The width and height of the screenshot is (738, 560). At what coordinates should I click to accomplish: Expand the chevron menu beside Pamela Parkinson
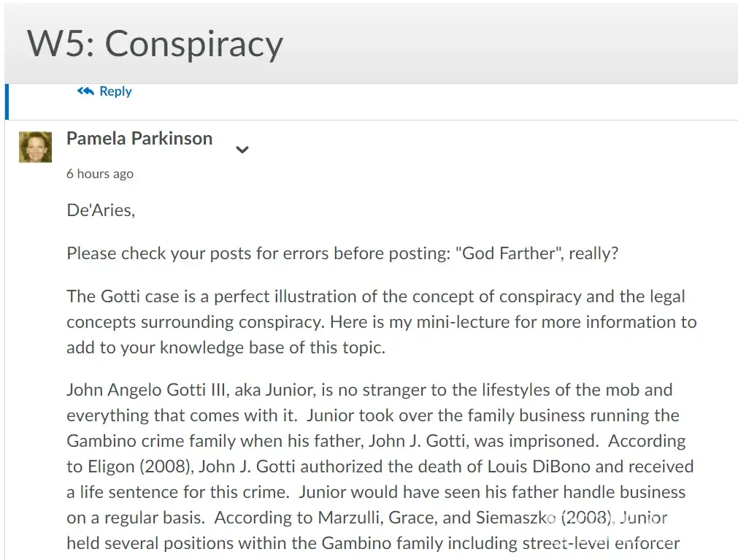pyautogui.click(x=242, y=150)
